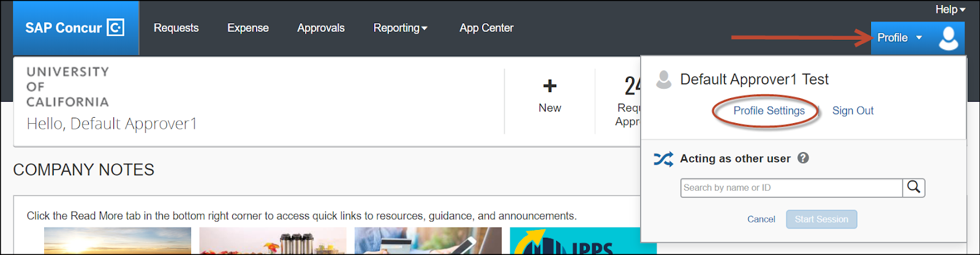Open the Help dropdown

(950, 9)
